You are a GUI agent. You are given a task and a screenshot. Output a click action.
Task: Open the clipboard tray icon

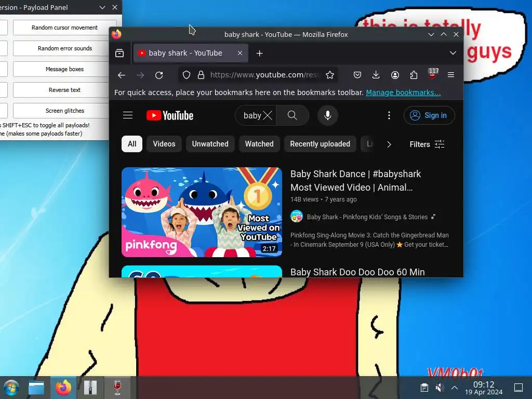[x=424, y=388]
